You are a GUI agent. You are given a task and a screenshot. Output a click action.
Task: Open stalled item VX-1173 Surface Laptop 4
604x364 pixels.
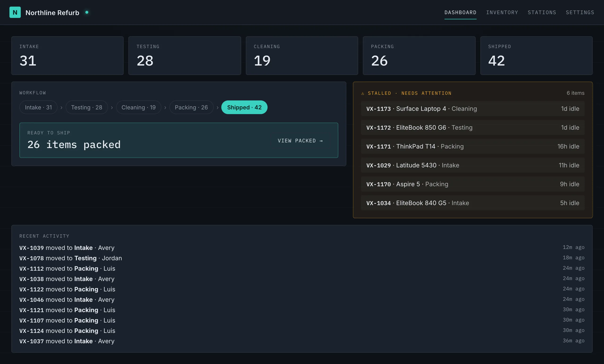click(x=473, y=108)
